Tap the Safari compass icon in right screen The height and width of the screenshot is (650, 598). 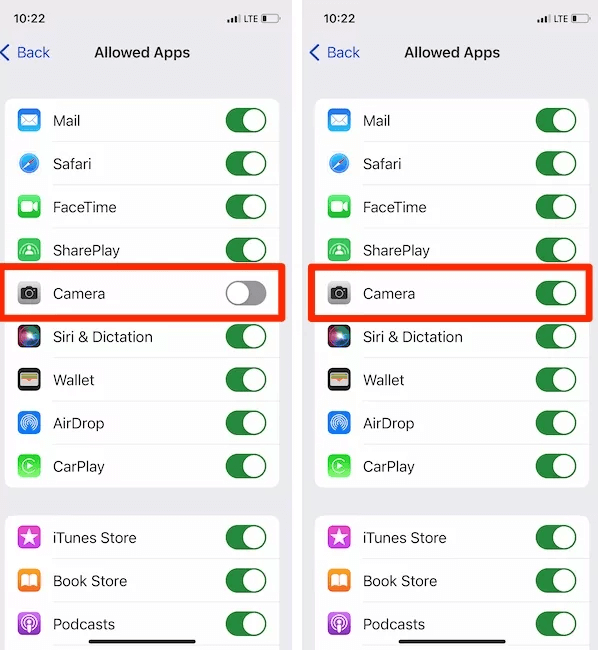click(x=339, y=163)
